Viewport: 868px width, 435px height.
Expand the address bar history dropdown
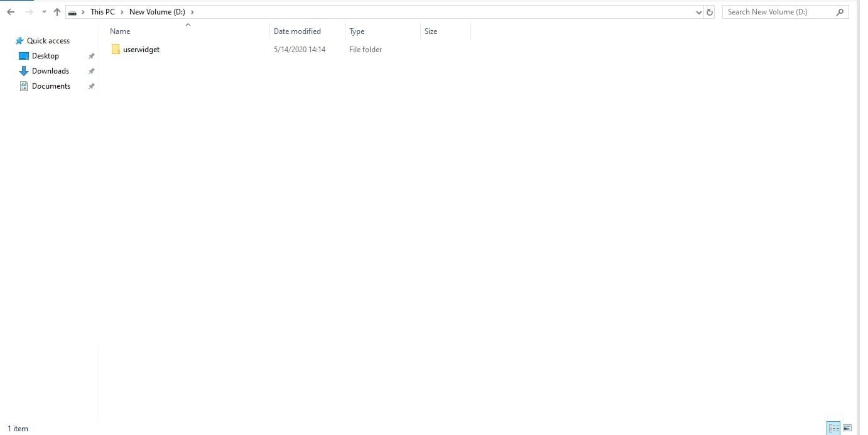(699, 12)
